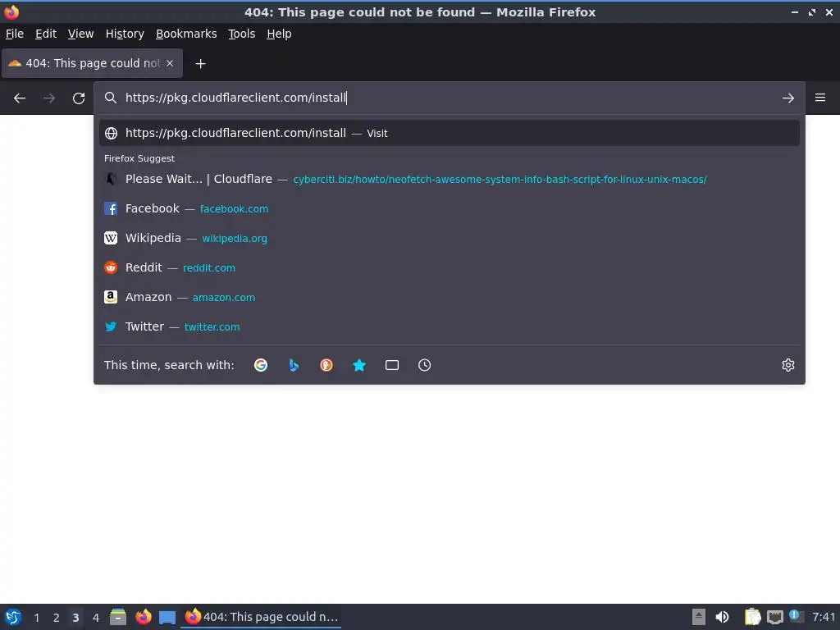This screenshot has height=630, width=840.
Task: Click the Amazon favicon in suggestions
Action: pyautogui.click(x=111, y=297)
